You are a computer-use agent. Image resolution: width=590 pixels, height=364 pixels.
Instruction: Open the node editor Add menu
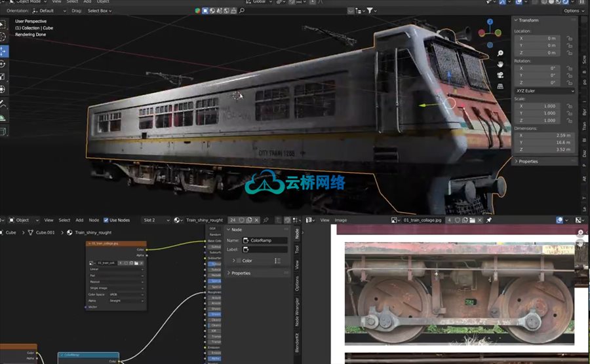(79, 220)
